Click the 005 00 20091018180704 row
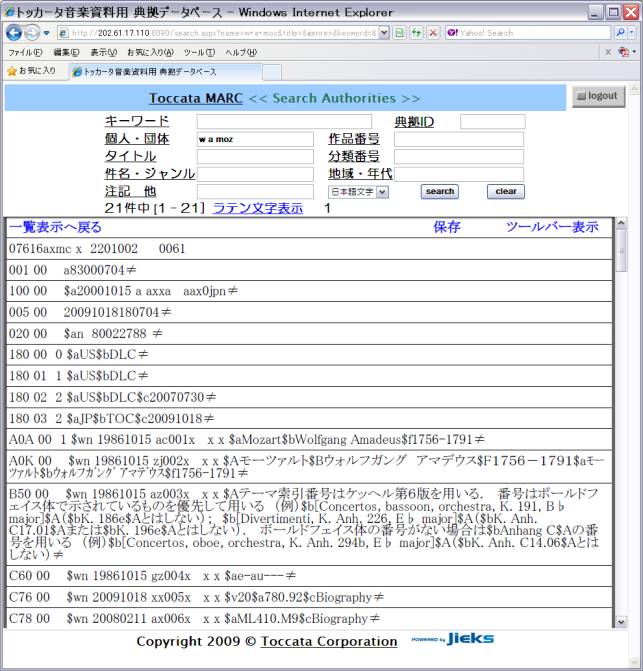Viewport: 643px width, 671px height. 309,312
